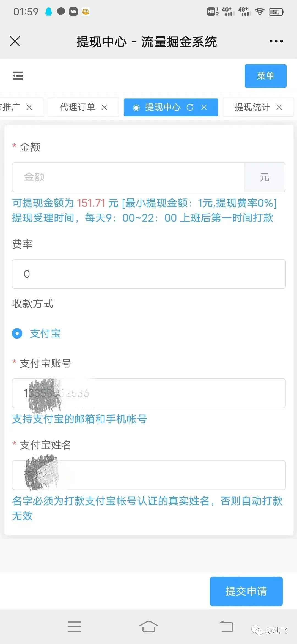
Task: Close the webview with the X icon
Action: click(x=15, y=41)
